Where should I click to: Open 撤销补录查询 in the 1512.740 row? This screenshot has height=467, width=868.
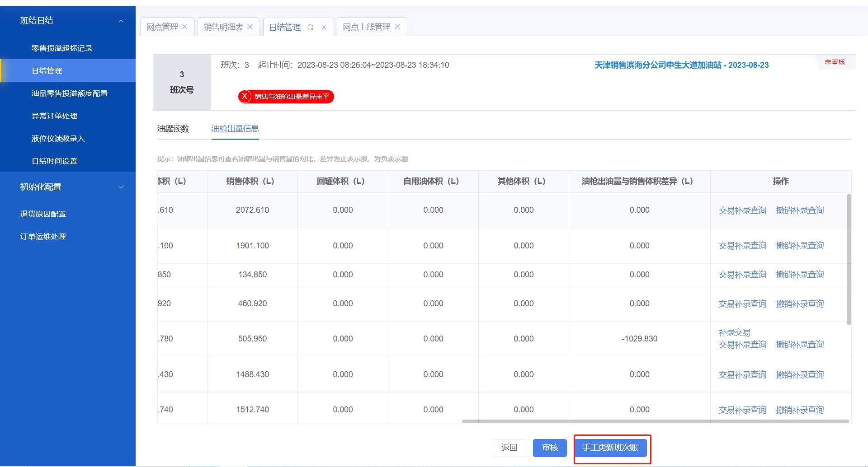800,410
